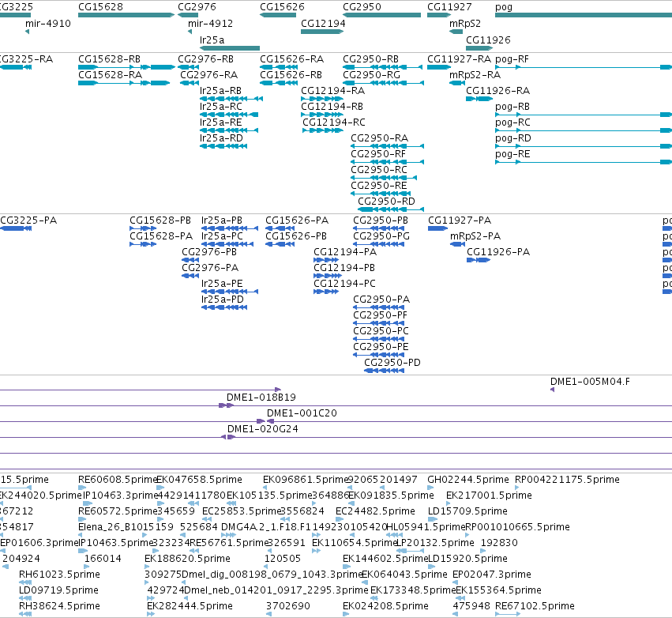Open transcript pog-RF
The height and width of the screenshot is (618, 672).
click(512, 58)
